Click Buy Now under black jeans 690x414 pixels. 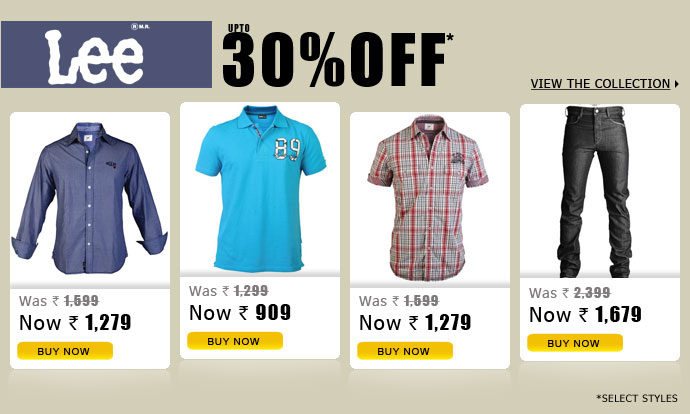575,343
